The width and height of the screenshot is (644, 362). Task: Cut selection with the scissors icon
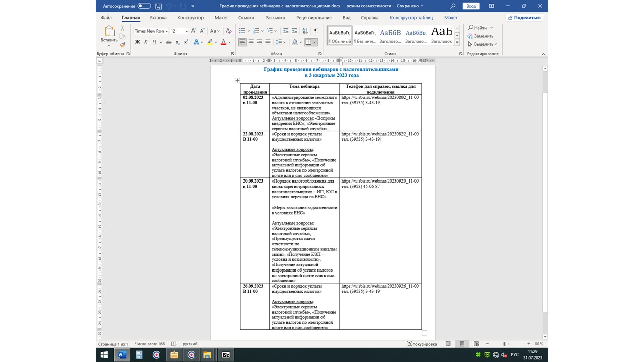point(122,29)
